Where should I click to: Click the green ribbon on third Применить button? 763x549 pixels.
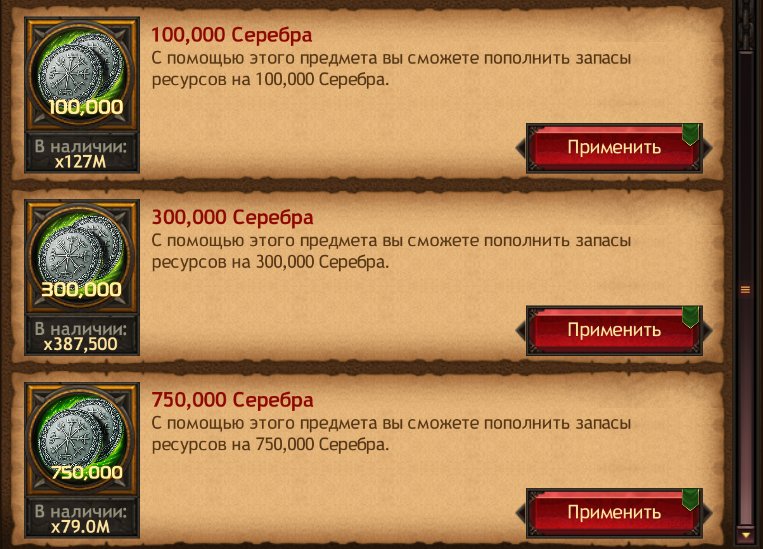(690, 500)
